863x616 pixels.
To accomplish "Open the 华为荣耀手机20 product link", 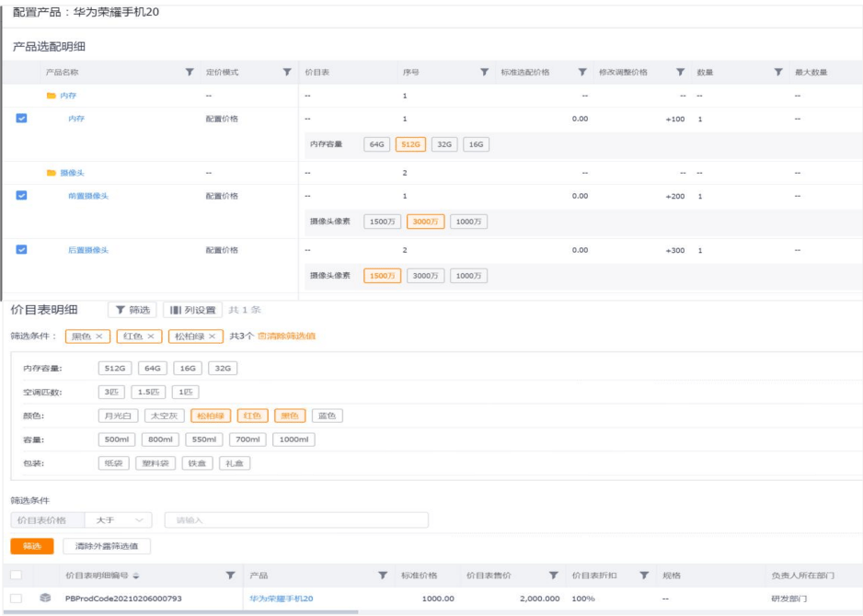I will [x=281, y=599].
